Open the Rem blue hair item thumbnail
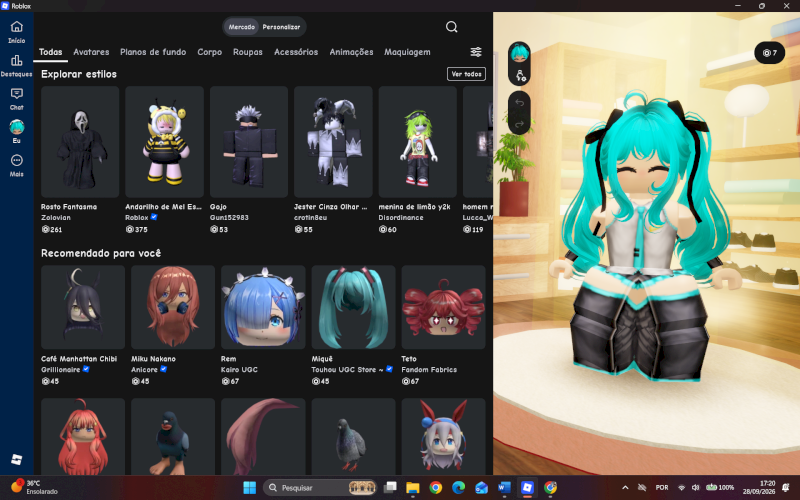The height and width of the screenshot is (500, 800). pyautogui.click(x=263, y=307)
